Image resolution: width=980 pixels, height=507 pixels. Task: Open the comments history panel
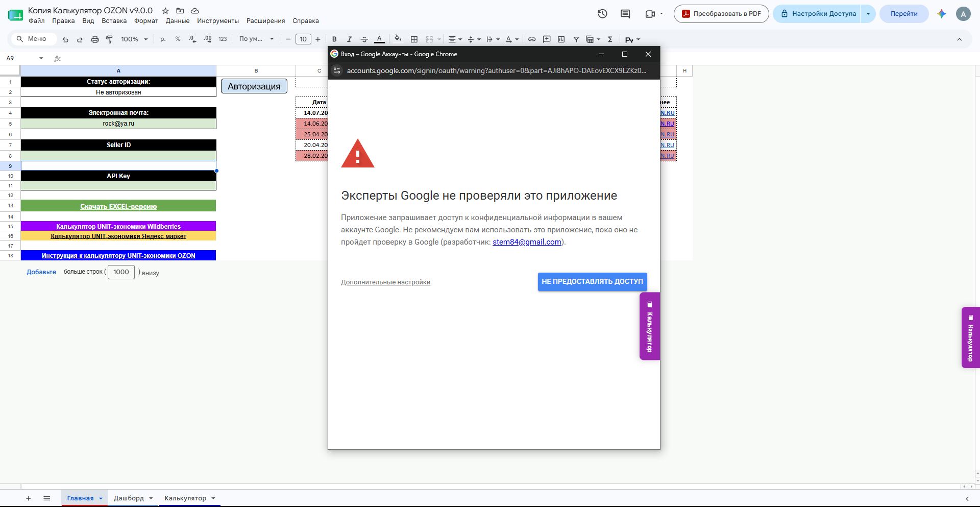click(625, 14)
